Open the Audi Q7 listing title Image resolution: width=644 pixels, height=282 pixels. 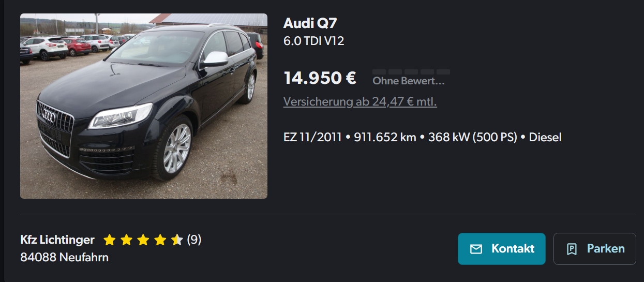click(310, 23)
